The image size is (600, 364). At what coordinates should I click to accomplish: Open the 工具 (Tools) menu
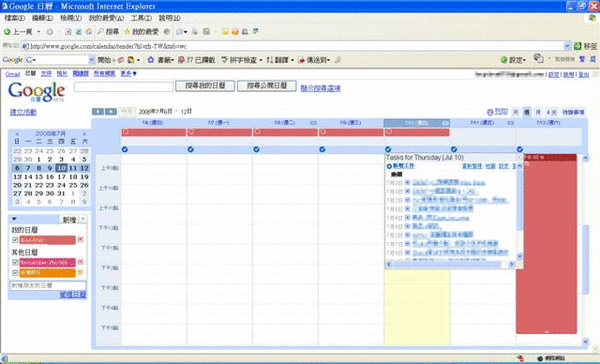point(142,18)
